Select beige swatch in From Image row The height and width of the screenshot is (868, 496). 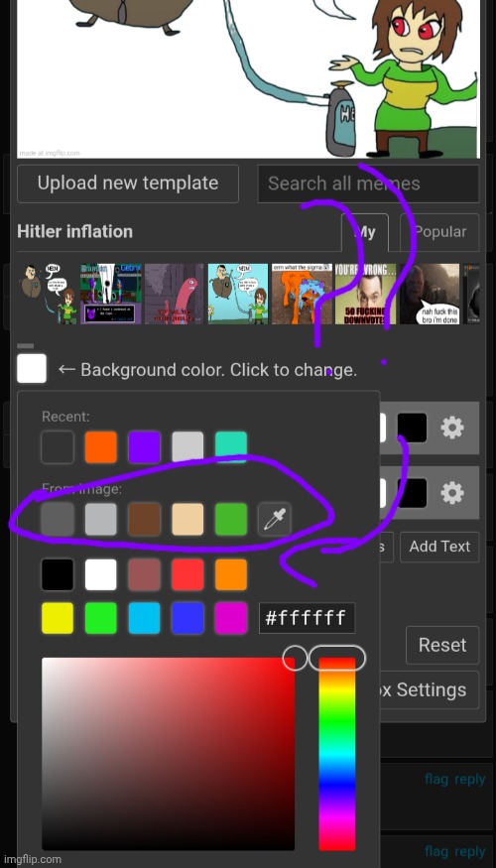tap(187, 519)
